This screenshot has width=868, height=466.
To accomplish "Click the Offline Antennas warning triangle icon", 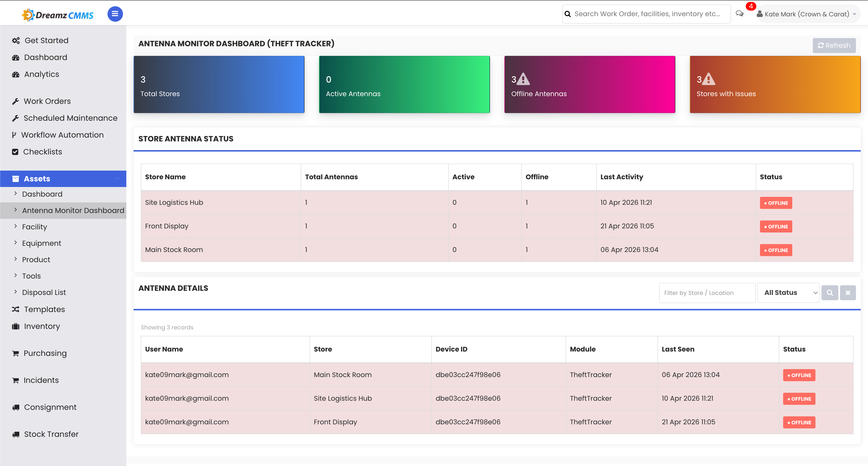I will click(523, 79).
